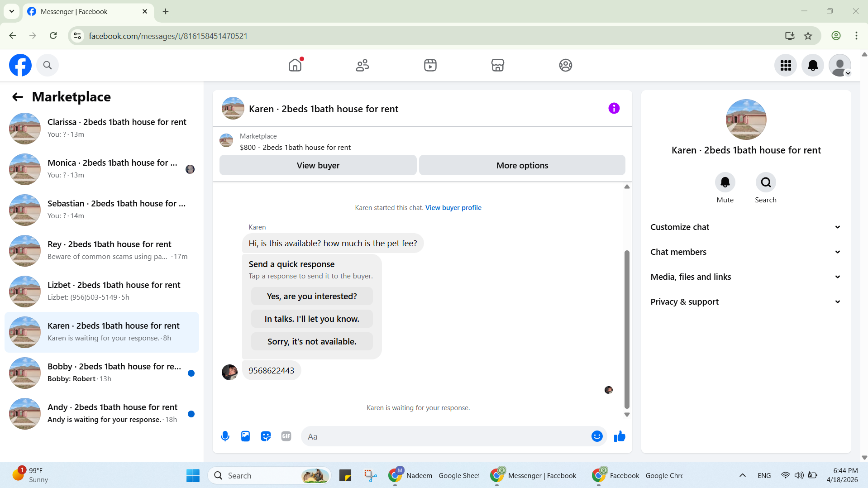Viewport: 868px width, 488px height.
Task: Record a voice clip with microphone
Action: point(225,436)
